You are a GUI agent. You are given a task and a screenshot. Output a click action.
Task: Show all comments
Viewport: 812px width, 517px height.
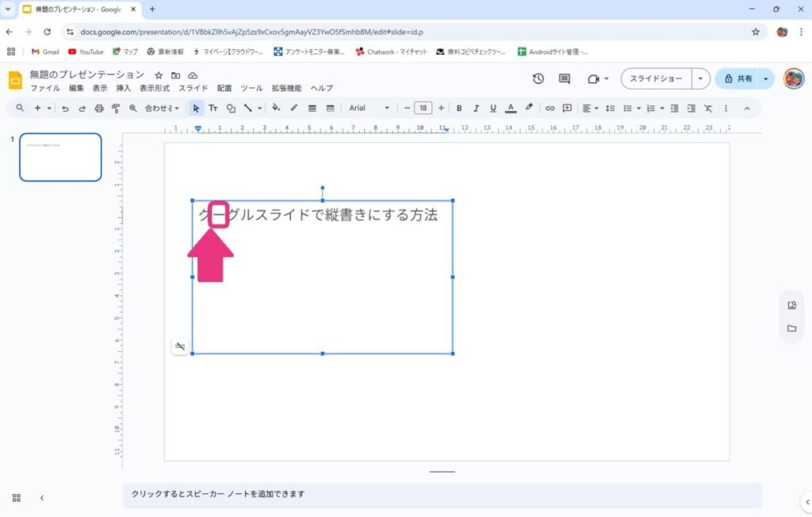click(565, 79)
